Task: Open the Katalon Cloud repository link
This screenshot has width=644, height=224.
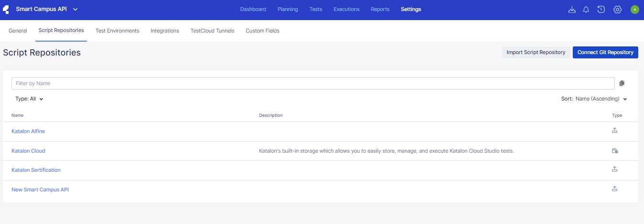Action: click(x=28, y=151)
